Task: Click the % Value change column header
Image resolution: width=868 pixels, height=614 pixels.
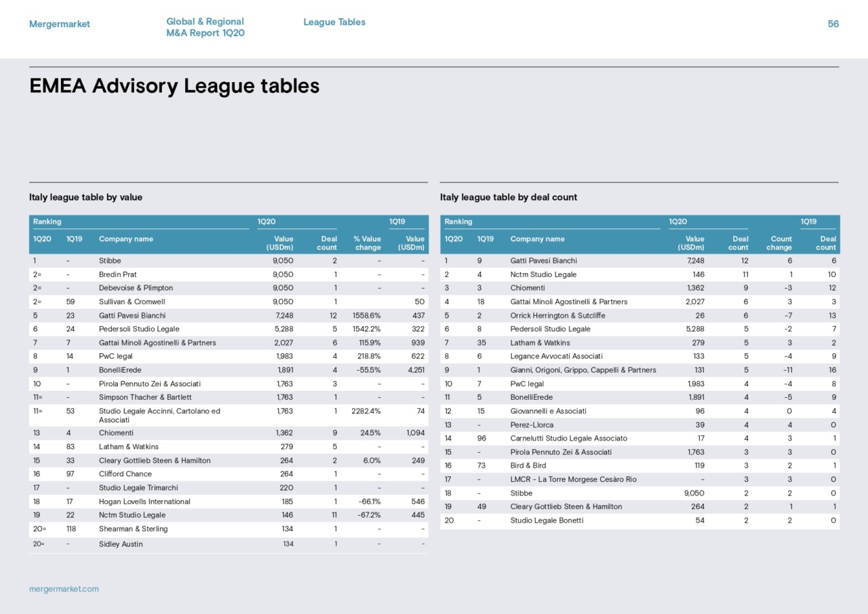Action: coord(368,243)
